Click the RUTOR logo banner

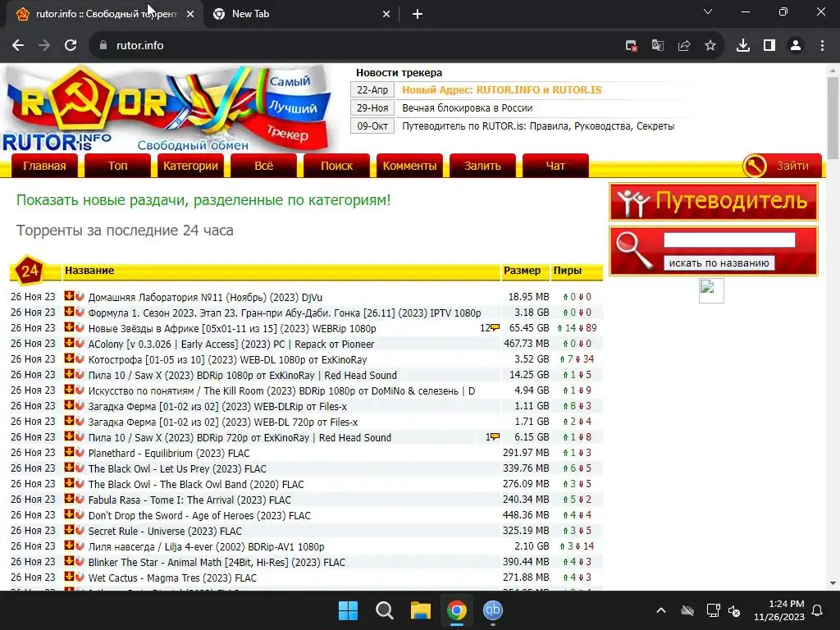[169, 109]
